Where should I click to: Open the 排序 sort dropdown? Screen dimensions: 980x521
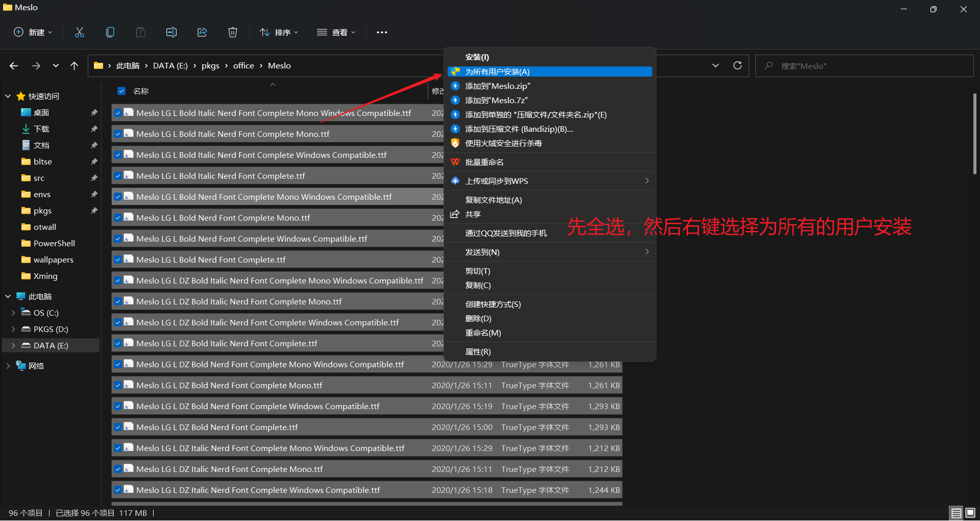click(x=279, y=32)
